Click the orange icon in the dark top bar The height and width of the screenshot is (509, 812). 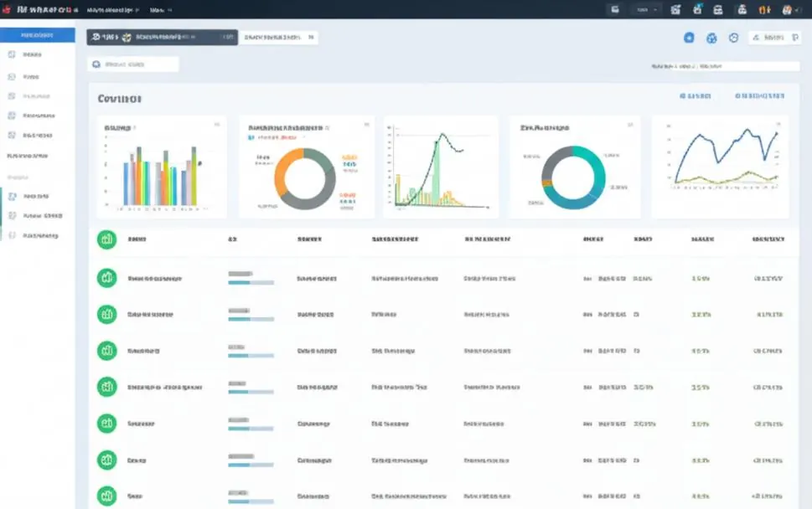[764, 10]
